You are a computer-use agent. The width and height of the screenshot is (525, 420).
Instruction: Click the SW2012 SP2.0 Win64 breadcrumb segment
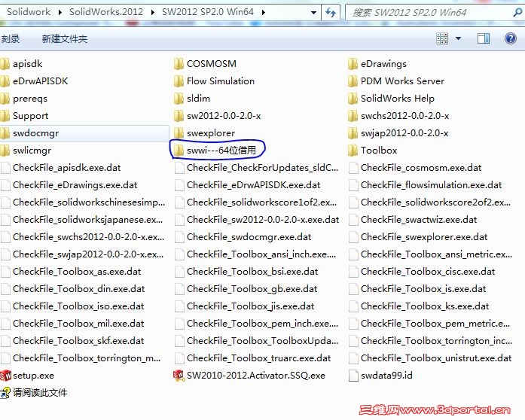pos(208,12)
